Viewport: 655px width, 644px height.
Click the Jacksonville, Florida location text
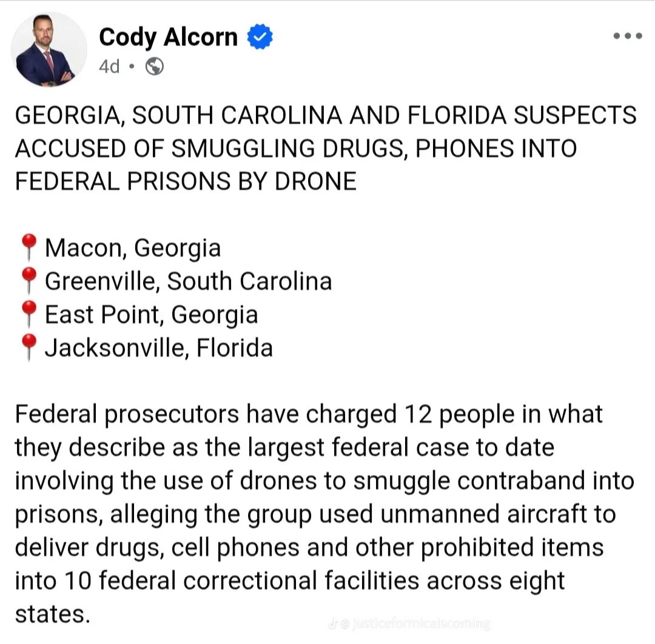click(x=159, y=348)
